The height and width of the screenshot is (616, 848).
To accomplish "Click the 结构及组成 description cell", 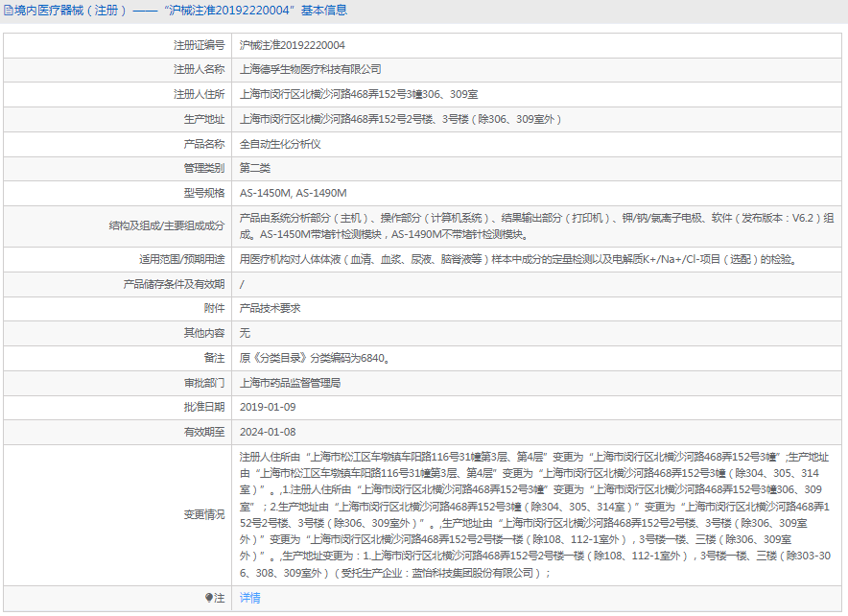I will (499, 227).
